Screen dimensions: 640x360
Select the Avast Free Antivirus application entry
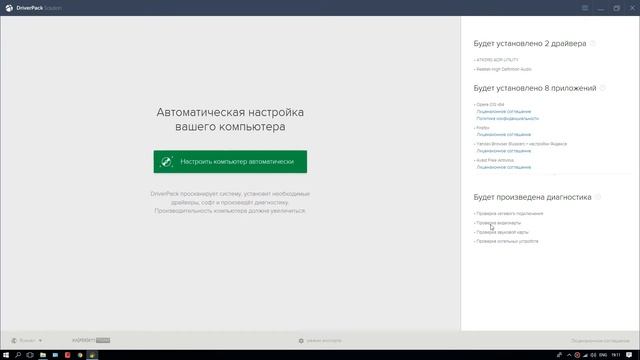click(x=494, y=160)
